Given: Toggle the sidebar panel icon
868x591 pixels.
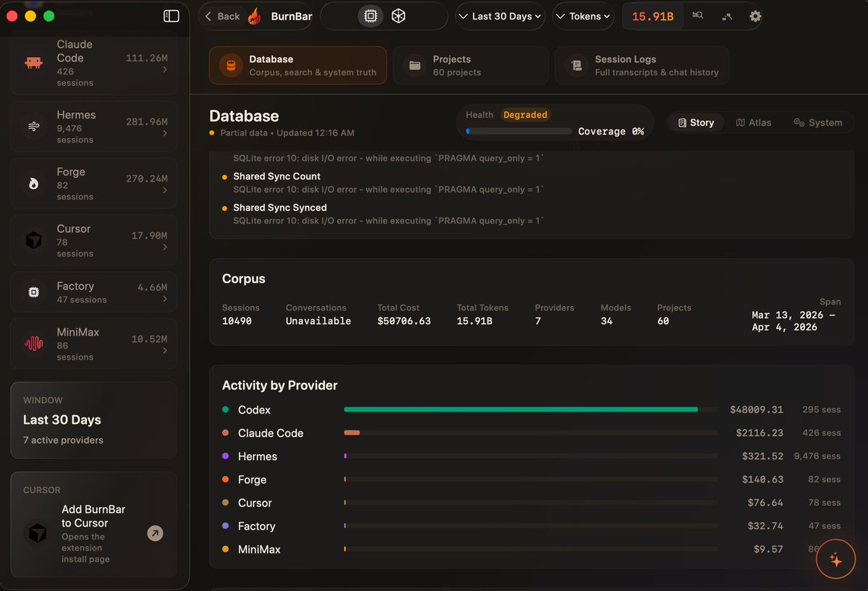Looking at the screenshot, I should 171,16.
